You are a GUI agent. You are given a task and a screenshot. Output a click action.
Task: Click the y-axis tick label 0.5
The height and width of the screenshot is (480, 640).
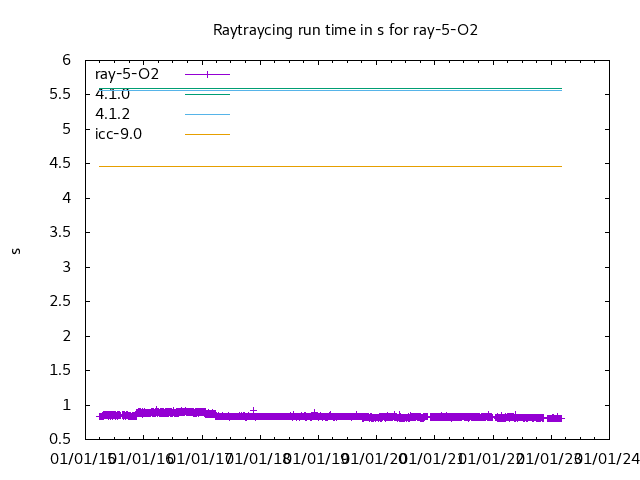(x=61, y=440)
